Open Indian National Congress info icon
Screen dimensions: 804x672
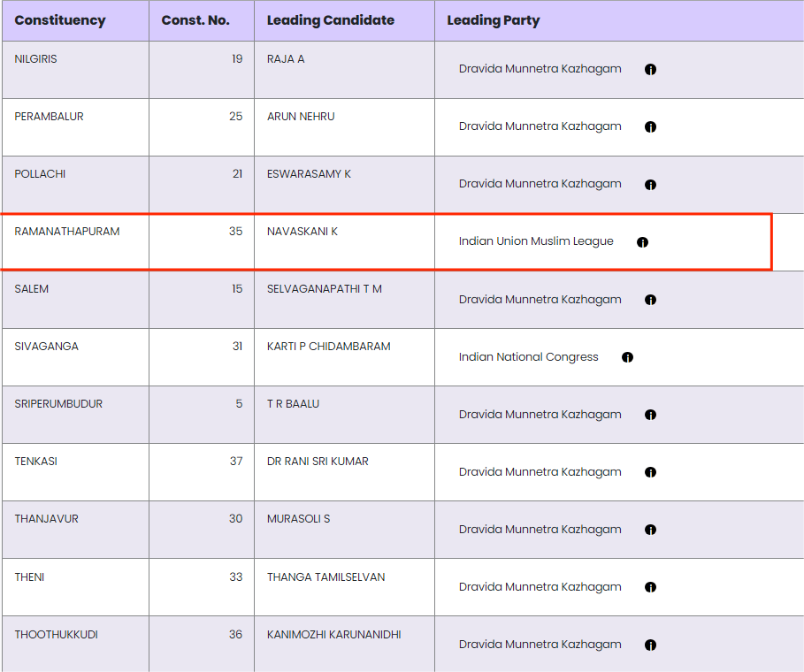point(627,358)
